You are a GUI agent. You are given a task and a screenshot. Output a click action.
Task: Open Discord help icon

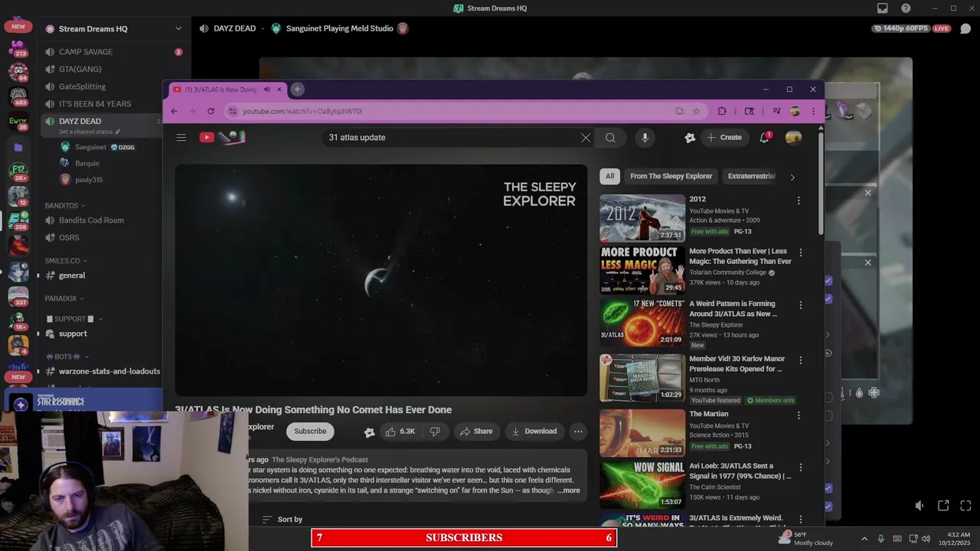906,8
